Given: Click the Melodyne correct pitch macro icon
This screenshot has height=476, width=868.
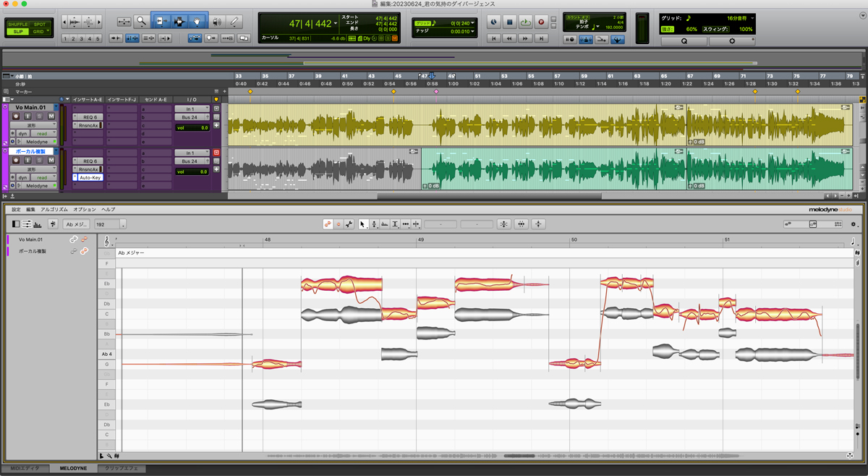Looking at the screenshot, I should (504, 224).
